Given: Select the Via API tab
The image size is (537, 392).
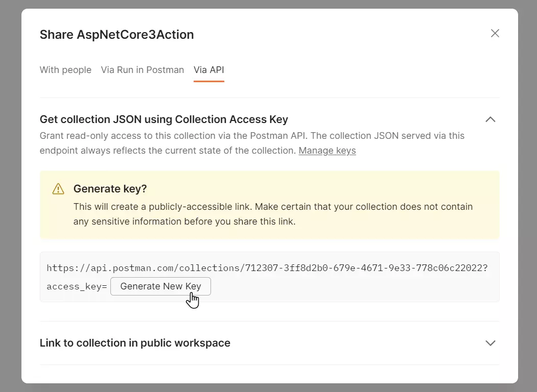Looking at the screenshot, I should pos(209,70).
